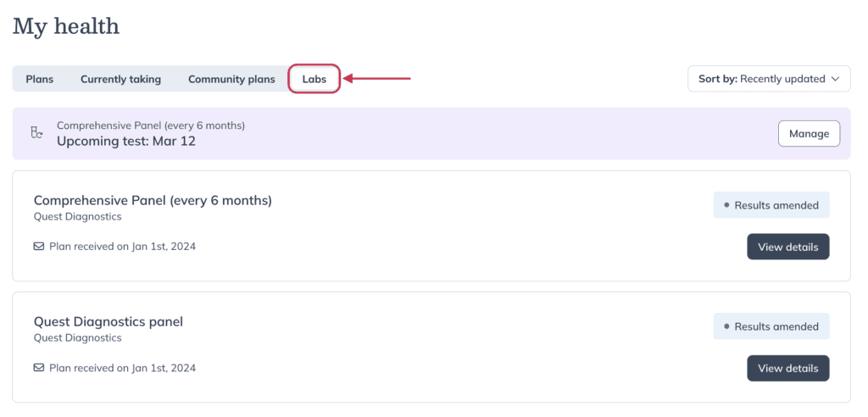Open the Currently taking tab
Screen dimensions: 868x417
click(120, 79)
